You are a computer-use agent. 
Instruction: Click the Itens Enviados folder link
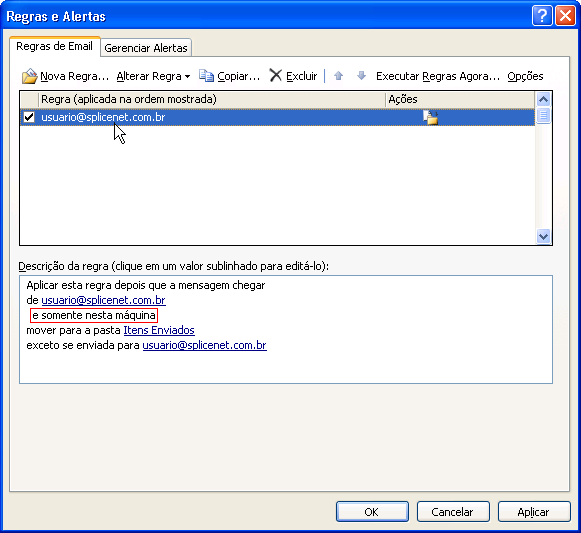[x=159, y=330]
